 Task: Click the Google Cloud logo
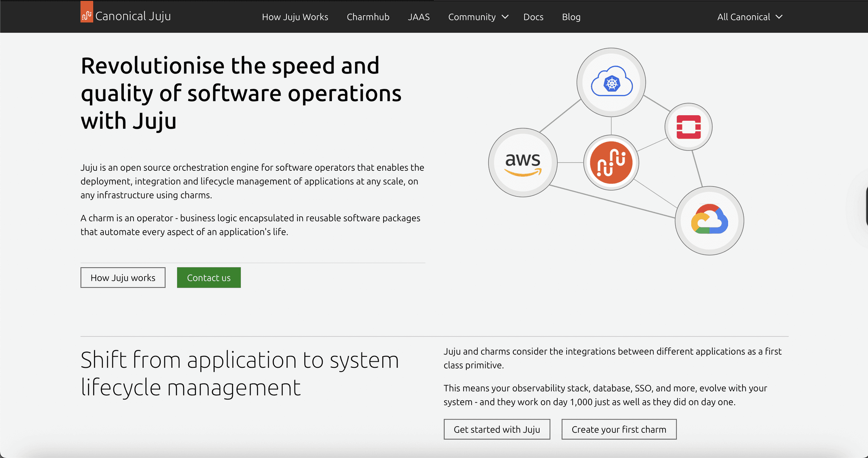[x=709, y=220]
